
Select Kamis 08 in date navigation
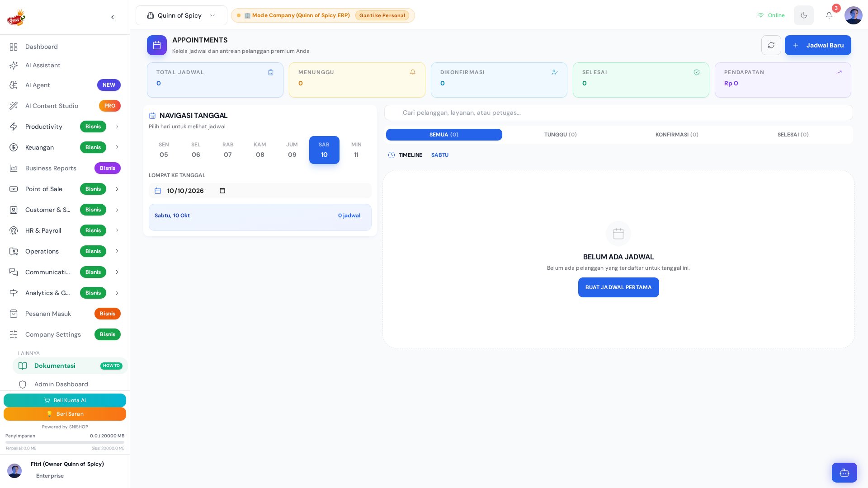click(x=260, y=150)
